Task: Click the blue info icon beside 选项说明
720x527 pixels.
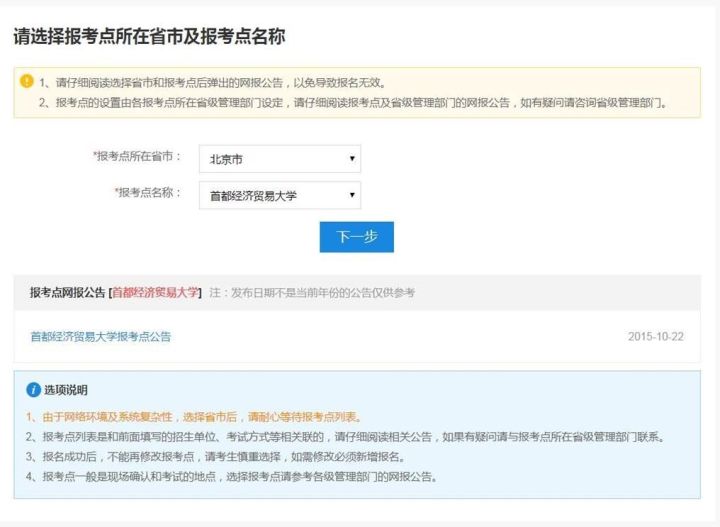Action: pyautogui.click(x=33, y=389)
